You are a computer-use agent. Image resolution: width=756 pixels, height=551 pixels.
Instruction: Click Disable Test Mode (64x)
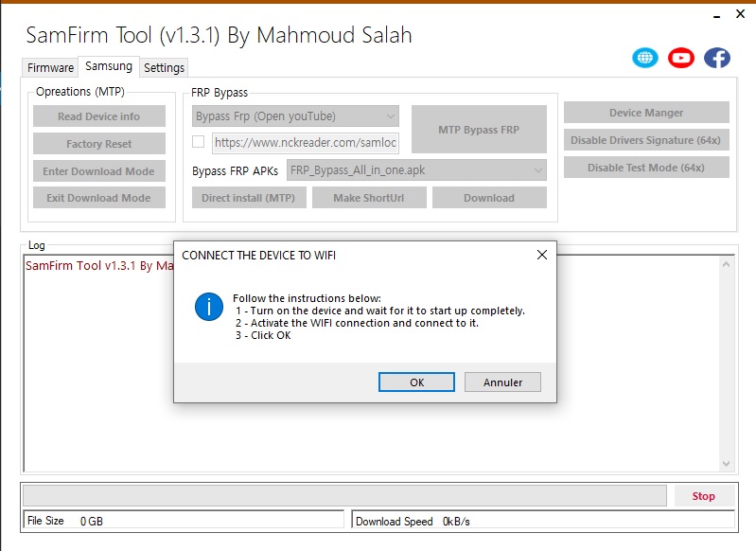pos(646,168)
